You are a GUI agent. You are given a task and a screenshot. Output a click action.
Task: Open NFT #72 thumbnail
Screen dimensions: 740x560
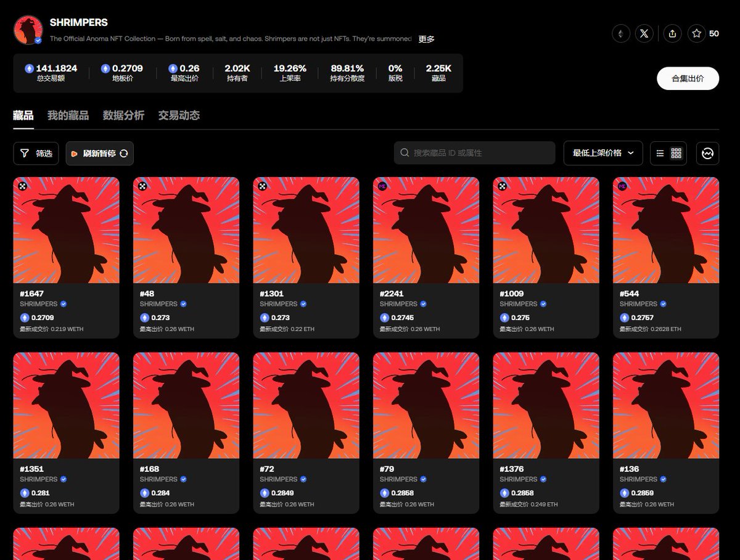pyautogui.click(x=306, y=406)
